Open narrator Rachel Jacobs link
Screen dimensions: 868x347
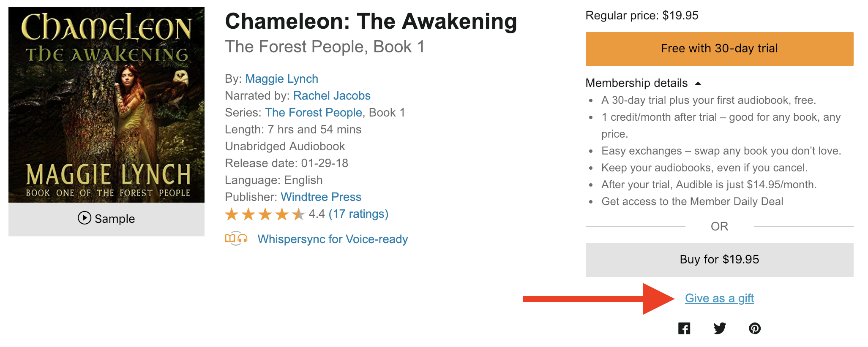coord(332,96)
